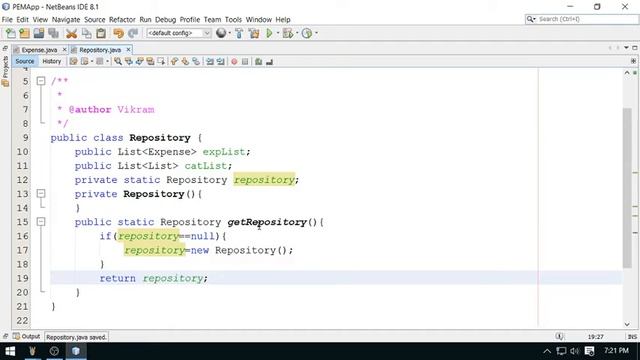Click the Previous Bookmark icon

pos(174,62)
